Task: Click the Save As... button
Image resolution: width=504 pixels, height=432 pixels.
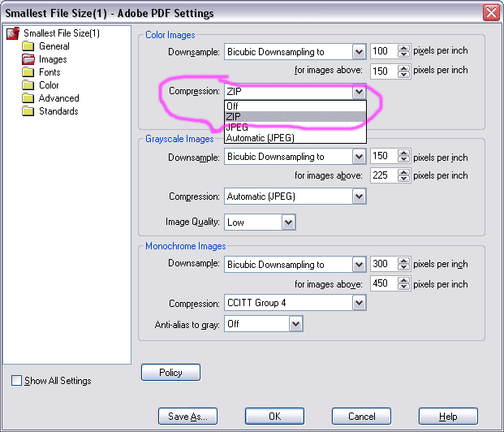Action: [187, 417]
